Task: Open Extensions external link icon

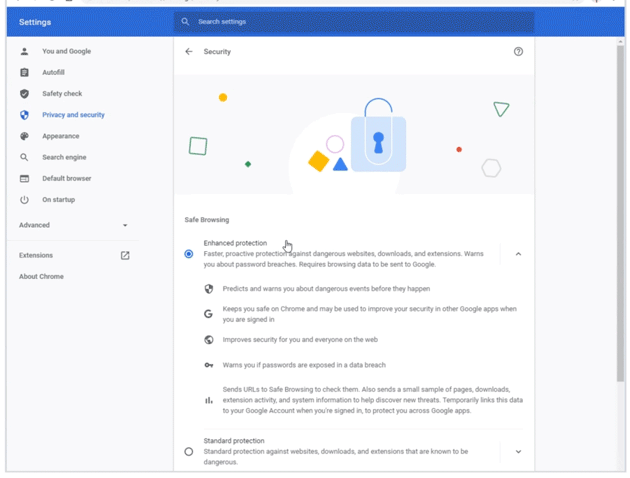Action: [x=125, y=256]
